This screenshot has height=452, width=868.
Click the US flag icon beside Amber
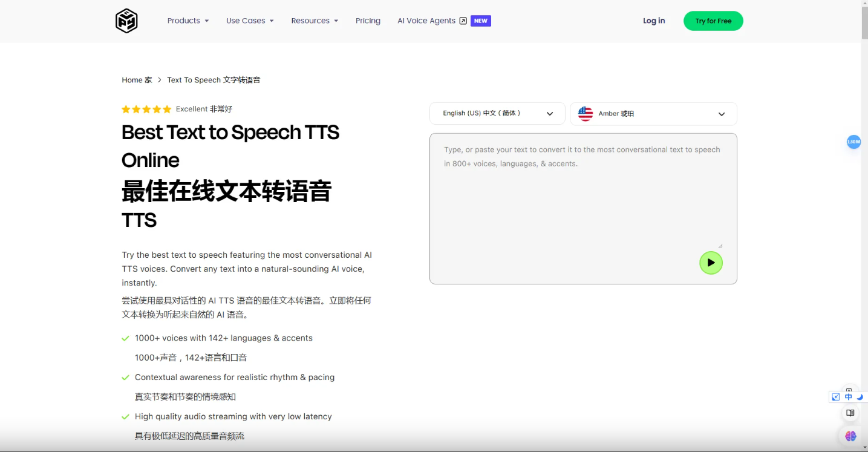(585, 114)
